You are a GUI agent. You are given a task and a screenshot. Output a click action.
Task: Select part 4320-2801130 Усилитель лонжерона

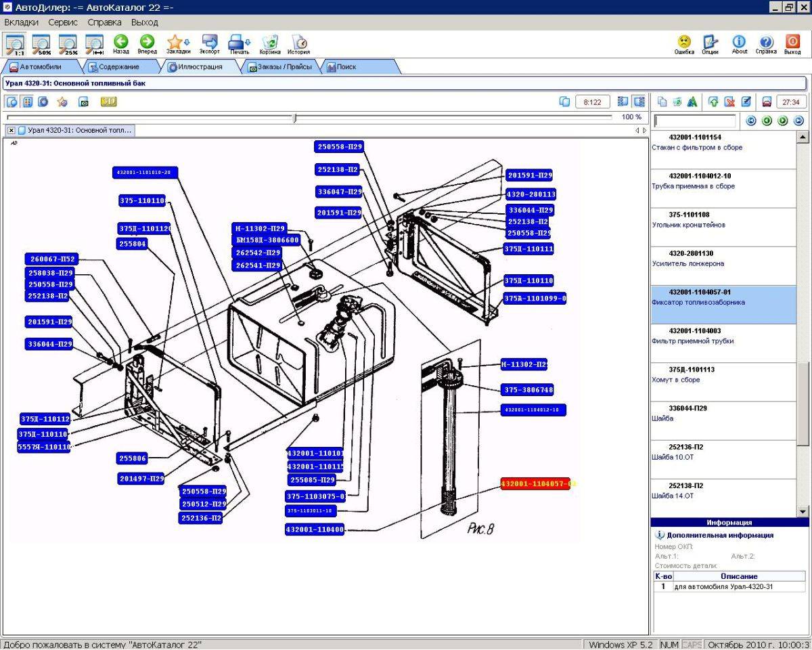(724, 266)
